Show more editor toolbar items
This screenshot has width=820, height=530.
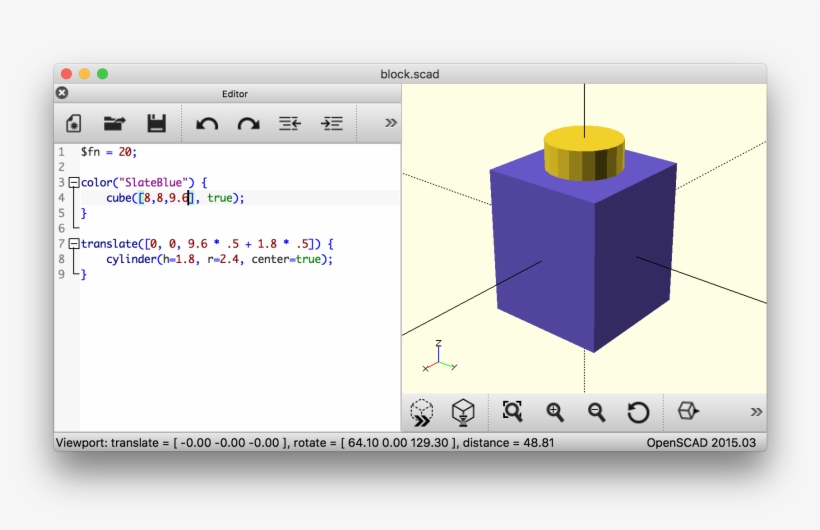click(x=391, y=123)
